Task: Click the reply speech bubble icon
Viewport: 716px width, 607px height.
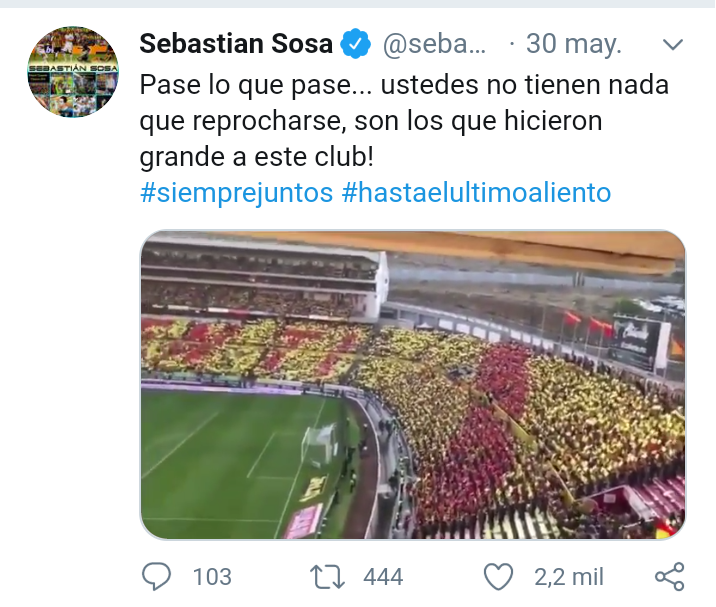Action: 157,576
